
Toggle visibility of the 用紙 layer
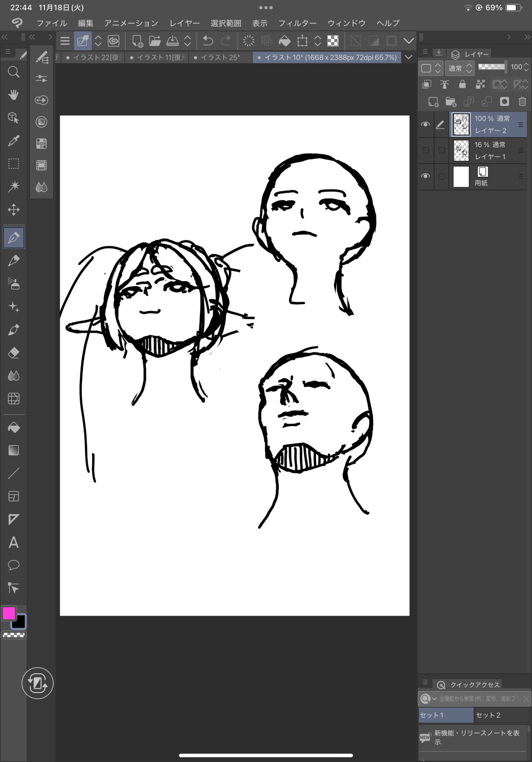click(x=425, y=176)
